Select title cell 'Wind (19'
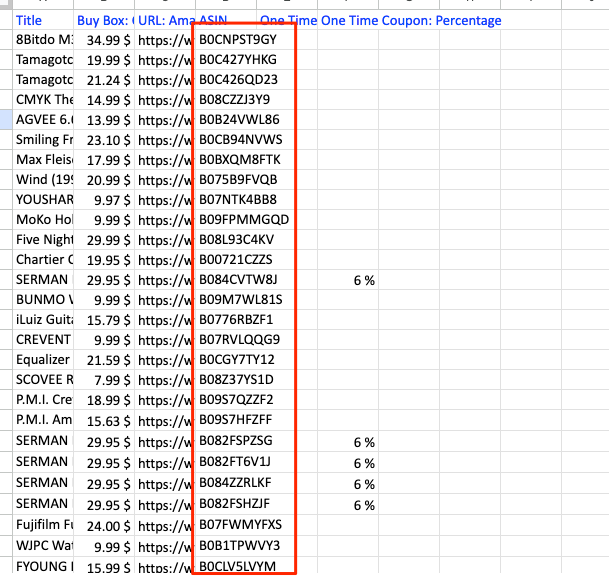This screenshot has width=609, height=576. tap(43, 180)
